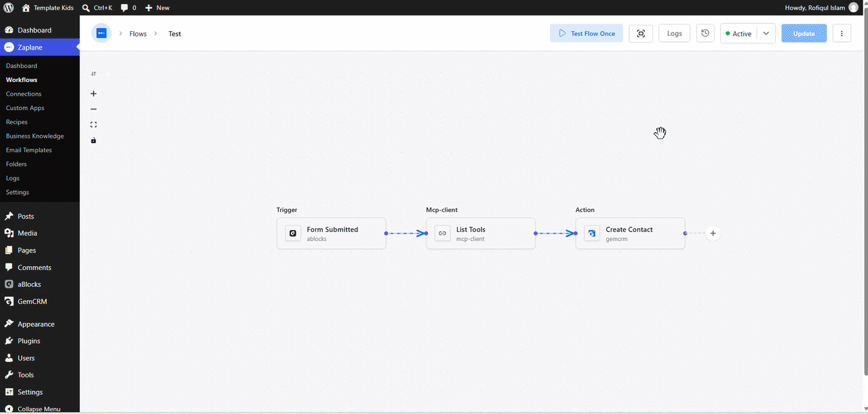Open the Template Kids site home link
The height and width of the screenshot is (414, 868).
(47, 7)
